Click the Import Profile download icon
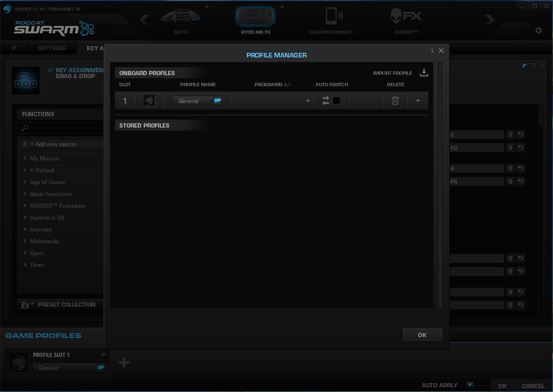 pos(424,73)
